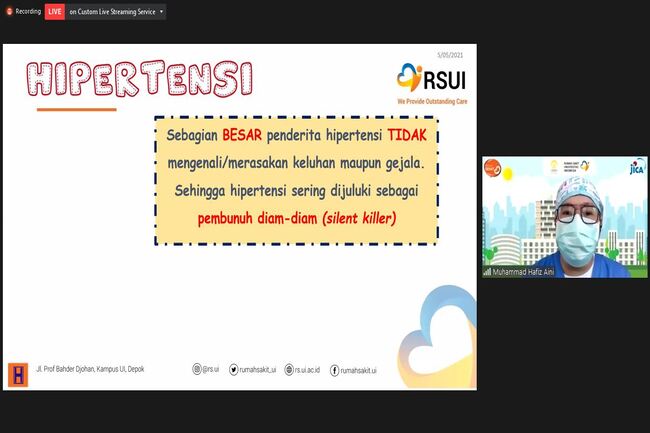Click the JICA logo in speaker video
Viewport: 650px width, 433px height.
(x=636, y=168)
